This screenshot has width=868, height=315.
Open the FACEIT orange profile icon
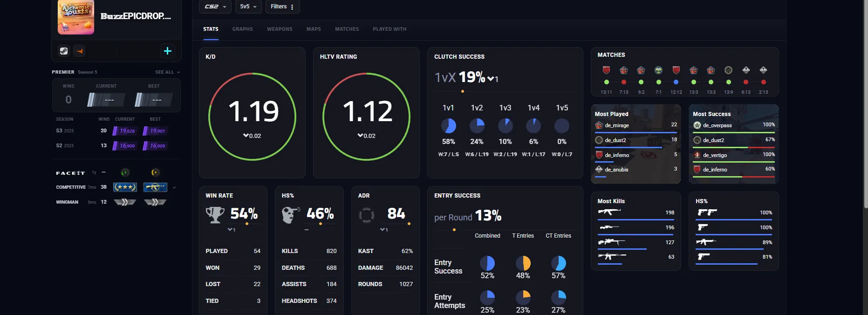coord(80,51)
